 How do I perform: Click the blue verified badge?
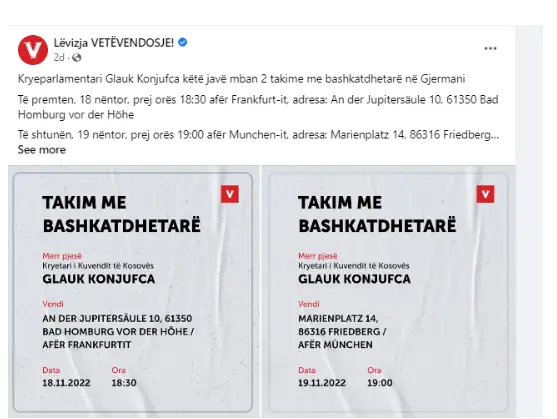click(x=183, y=43)
